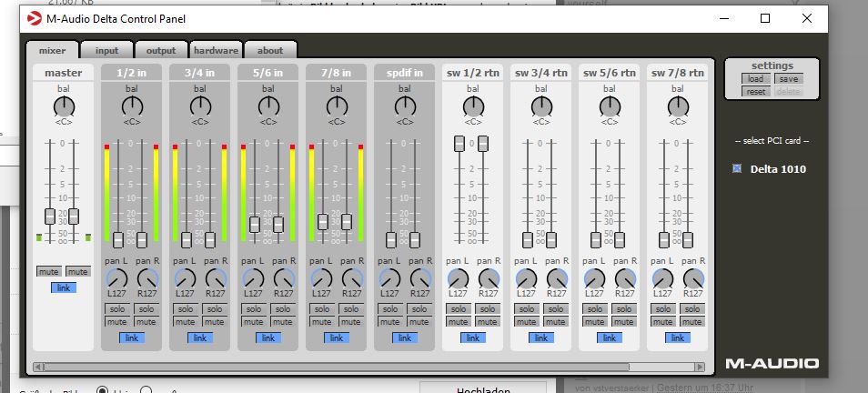Click the pan R knob on sw 3/4 rtn
Image resolution: width=868 pixels, height=393 pixels.
tap(557, 279)
